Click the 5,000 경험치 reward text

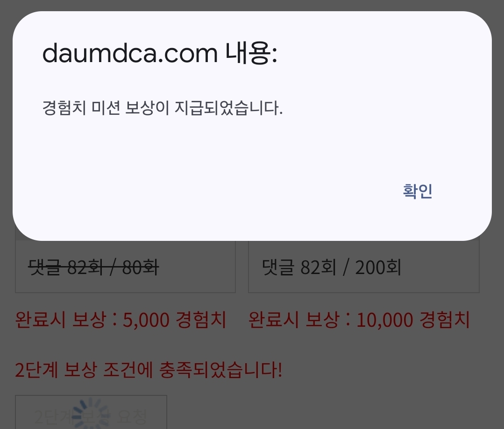(175, 319)
